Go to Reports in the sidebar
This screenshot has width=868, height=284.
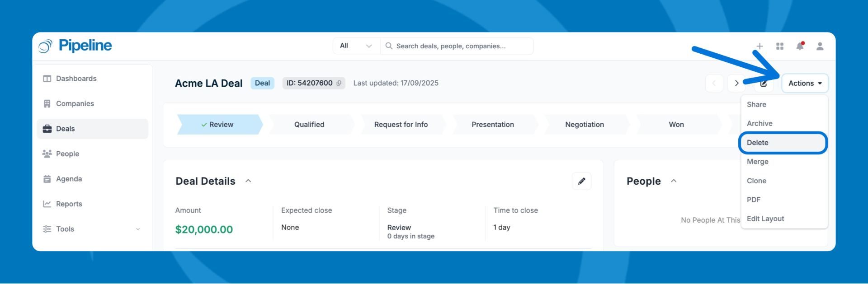tap(69, 204)
